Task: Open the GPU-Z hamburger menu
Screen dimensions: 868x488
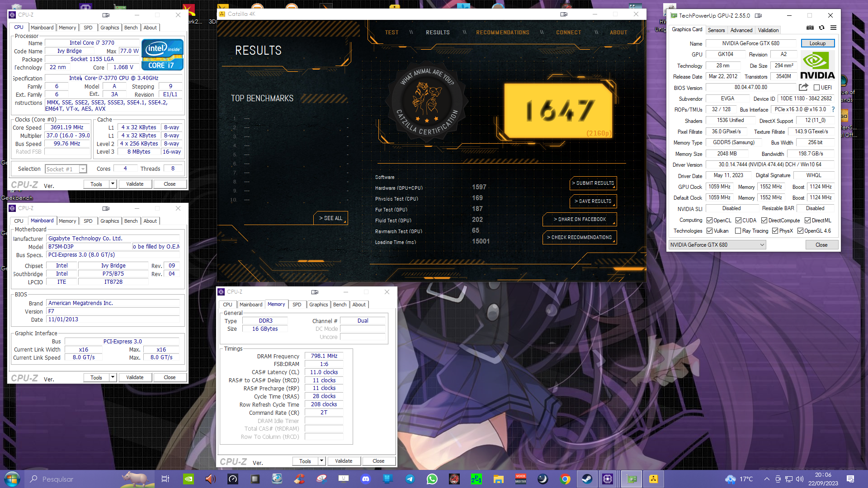Action: [x=833, y=28]
